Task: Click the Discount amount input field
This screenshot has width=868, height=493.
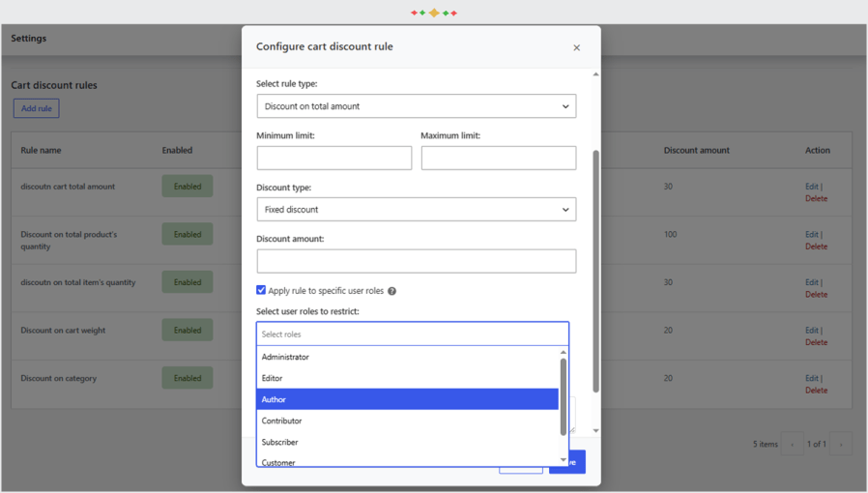Action: tap(417, 261)
